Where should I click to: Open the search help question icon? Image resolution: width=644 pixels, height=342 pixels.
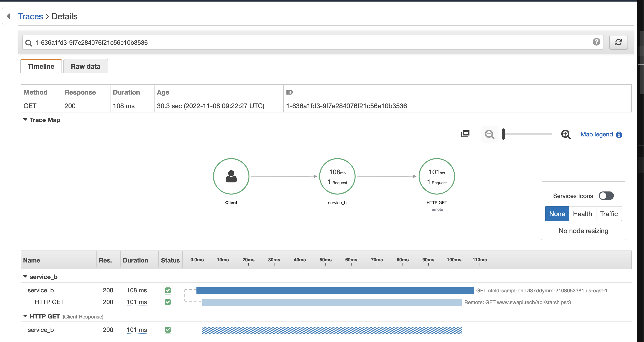click(596, 42)
